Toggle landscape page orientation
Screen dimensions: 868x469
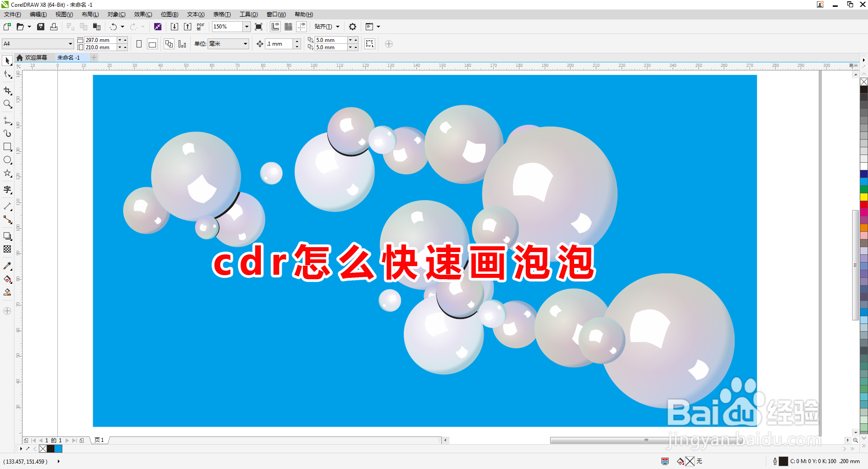coord(152,44)
